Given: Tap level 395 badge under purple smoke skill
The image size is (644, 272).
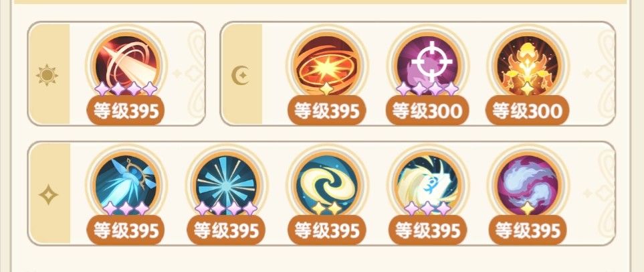Looking at the screenshot, I should click(x=528, y=230).
